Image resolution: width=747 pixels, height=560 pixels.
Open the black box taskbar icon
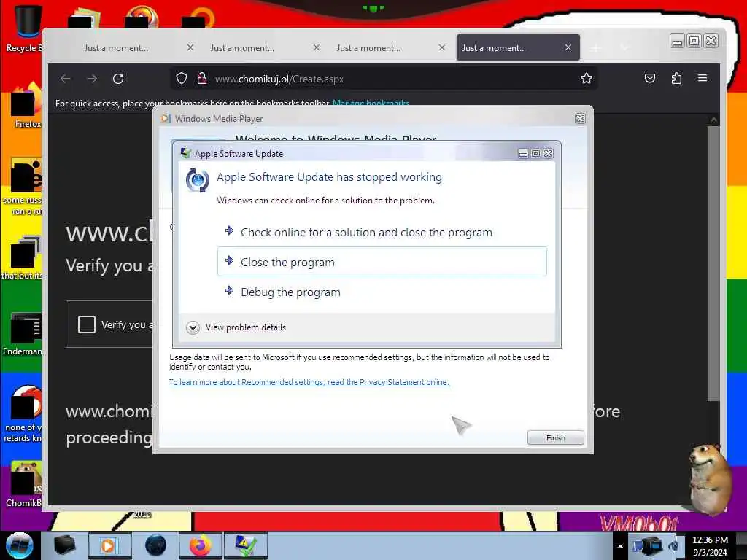(x=64, y=545)
